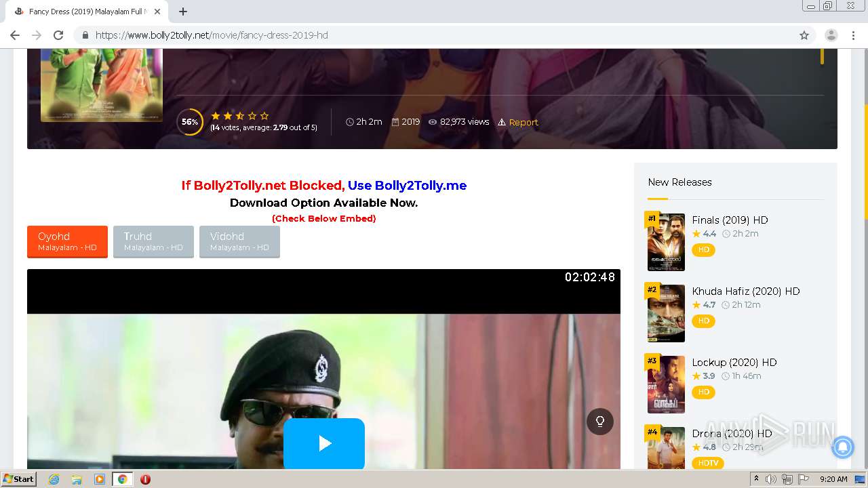Switch to Vidohd Malayalam HD server

click(239, 241)
